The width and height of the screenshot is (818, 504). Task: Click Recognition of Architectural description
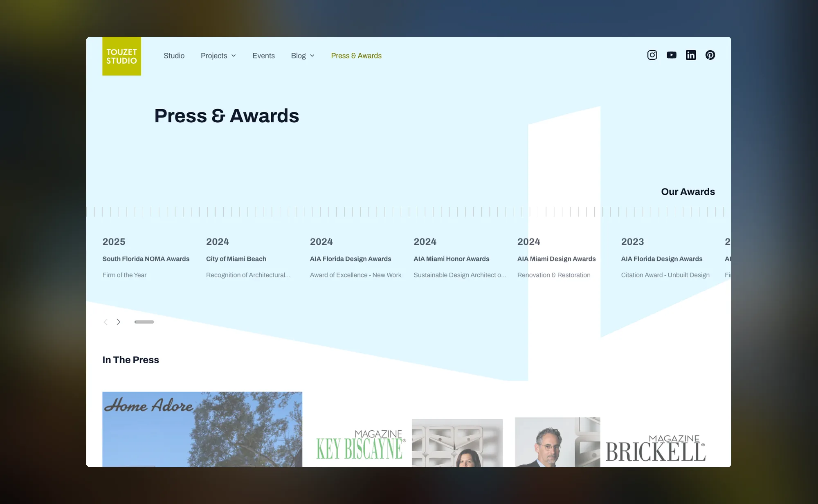tap(248, 275)
